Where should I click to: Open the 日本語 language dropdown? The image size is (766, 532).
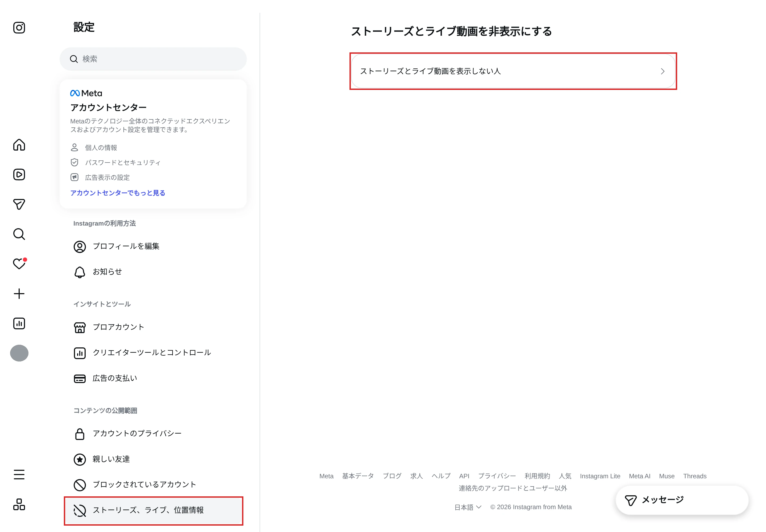[x=468, y=507]
